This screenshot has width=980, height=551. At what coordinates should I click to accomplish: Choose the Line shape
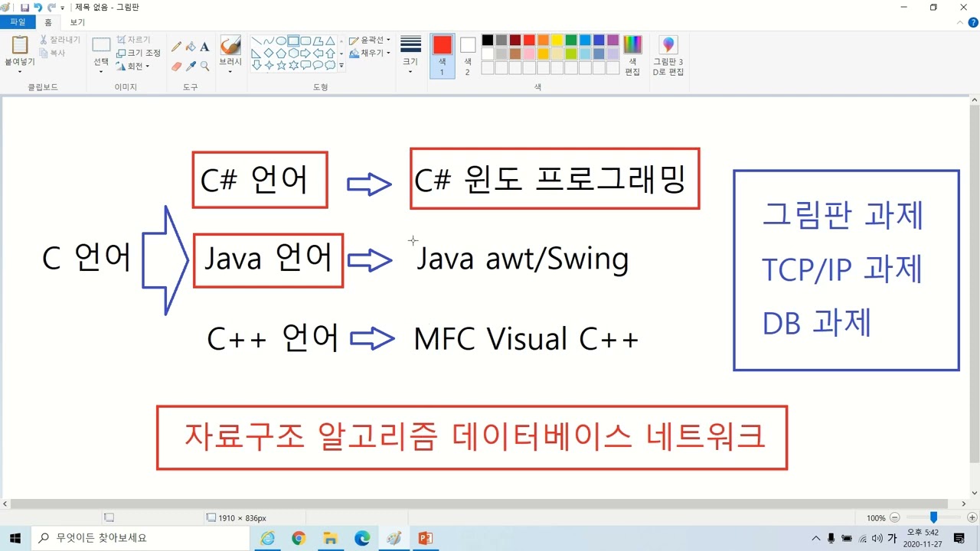(x=256, y=41)
